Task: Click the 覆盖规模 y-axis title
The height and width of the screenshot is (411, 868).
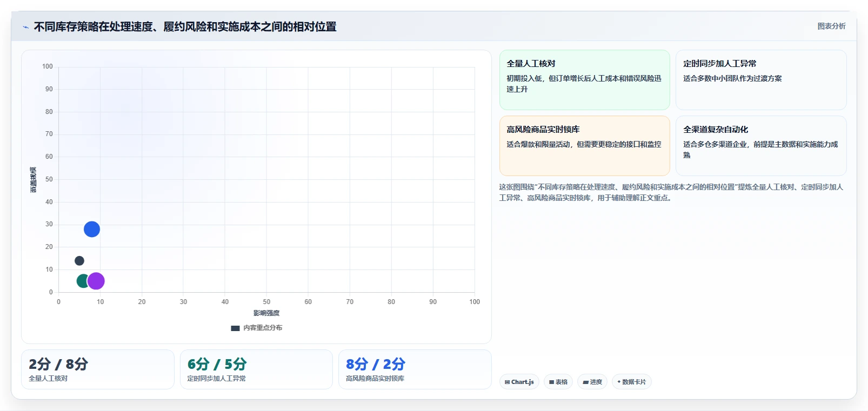Action: [x=34, y=180]
